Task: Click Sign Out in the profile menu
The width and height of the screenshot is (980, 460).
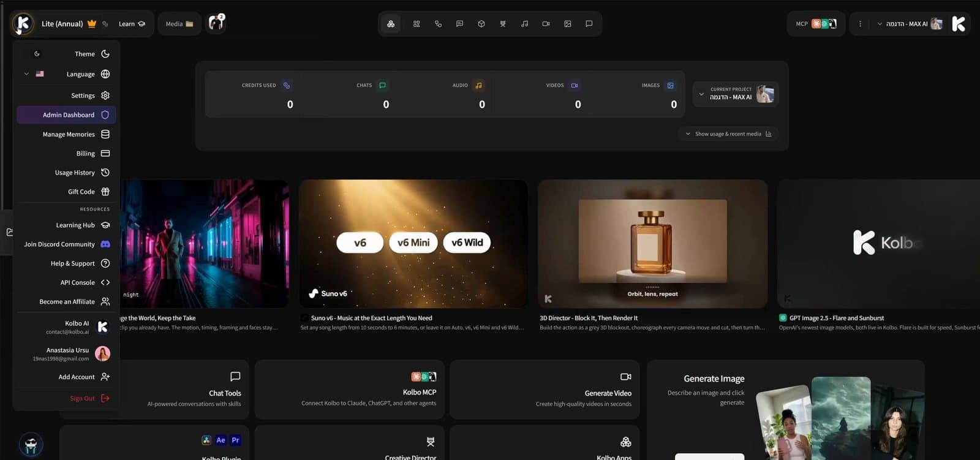Action: (66, 398)
